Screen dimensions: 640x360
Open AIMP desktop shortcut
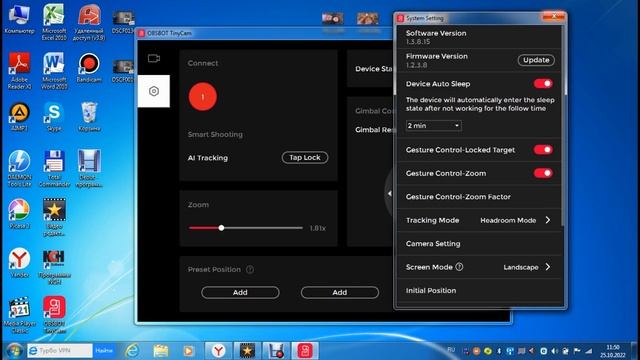(x=19, y=117)
